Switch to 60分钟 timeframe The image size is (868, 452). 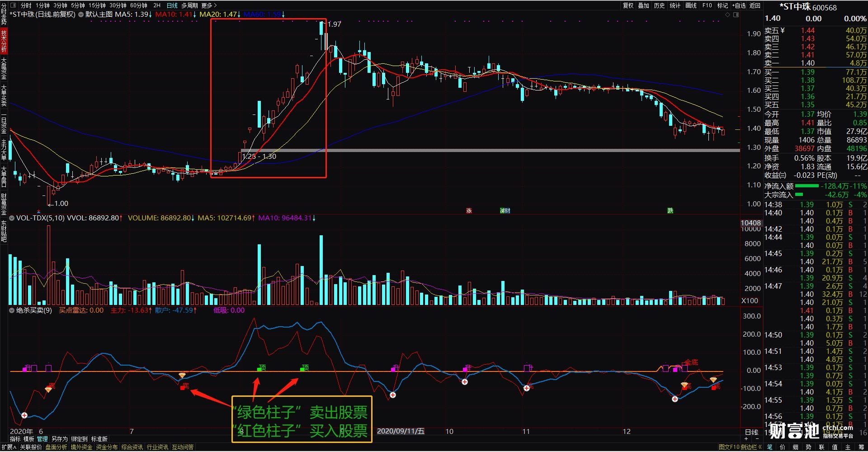[x=139, y=5]
